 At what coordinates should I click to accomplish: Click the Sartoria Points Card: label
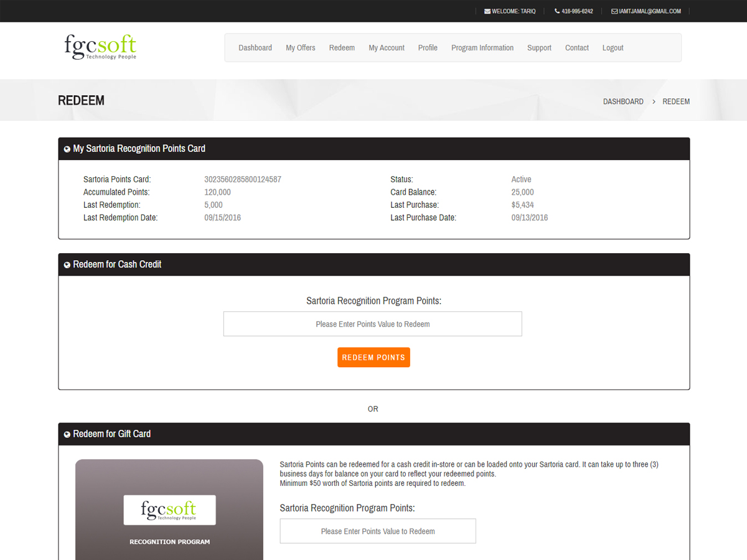(117, 179)
